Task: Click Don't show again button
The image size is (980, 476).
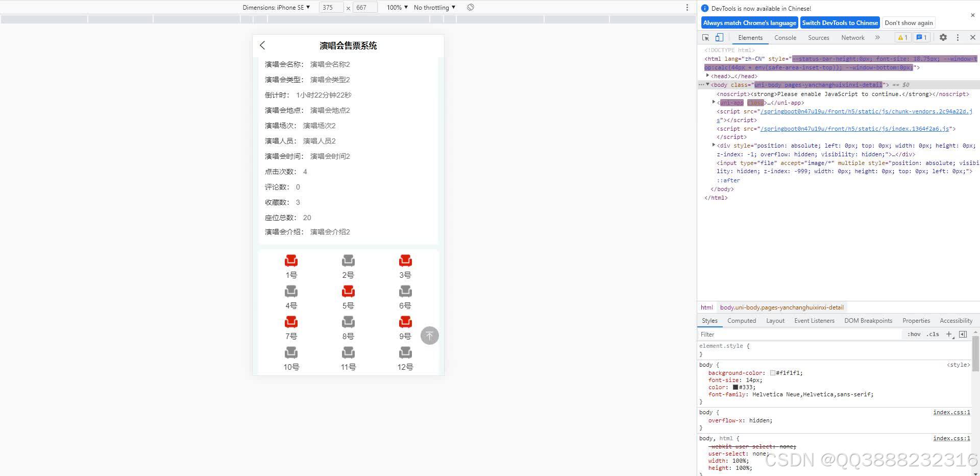Action: click(909, 23)
